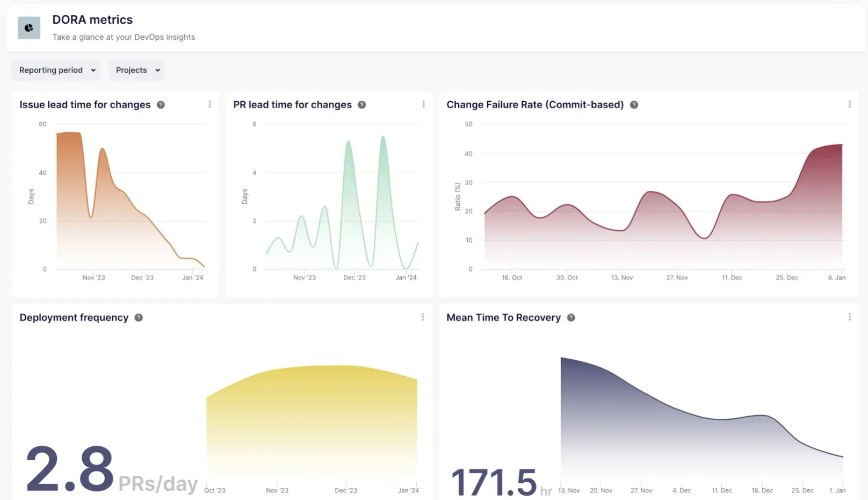Click help icon beside PR lead time
Image resolution: width=868 pixels, height=500 pixels.
click(362, 105)
